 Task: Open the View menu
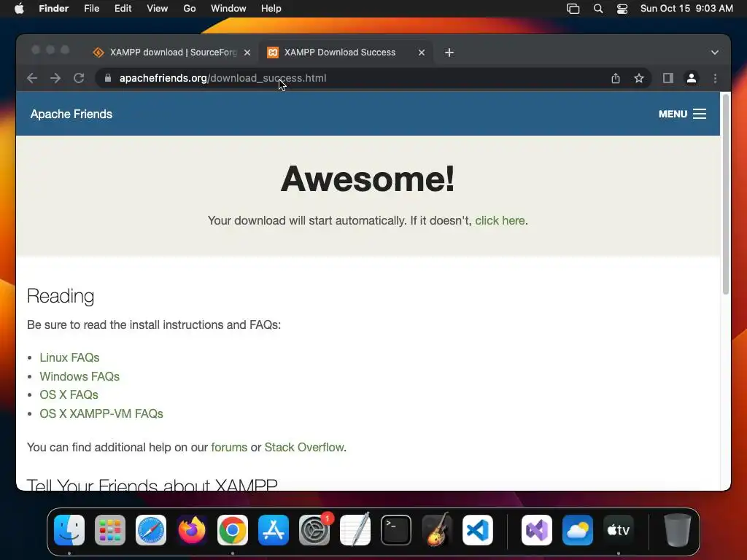[x=158, y=9]
